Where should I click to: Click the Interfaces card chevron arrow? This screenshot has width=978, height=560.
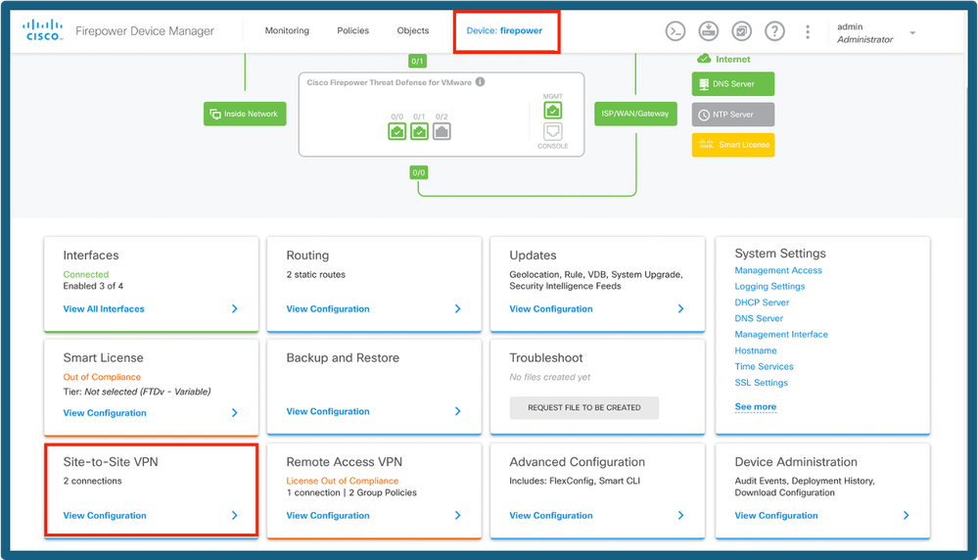point(235,308)
